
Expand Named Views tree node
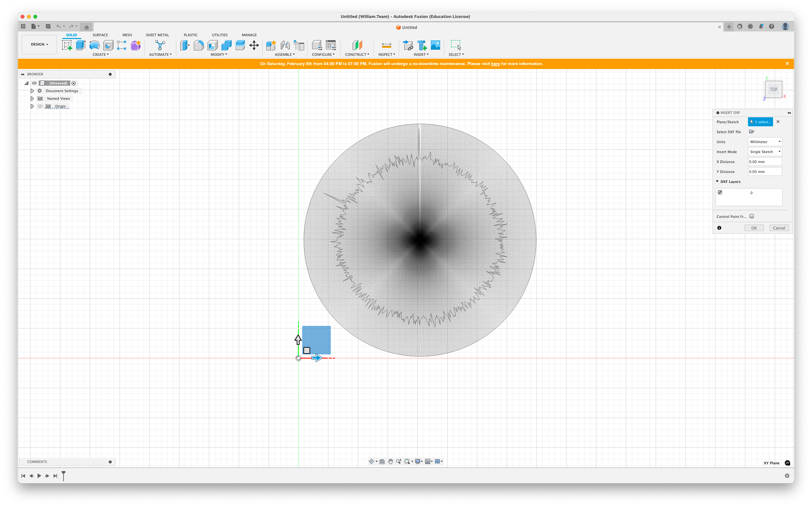(32, 99)
